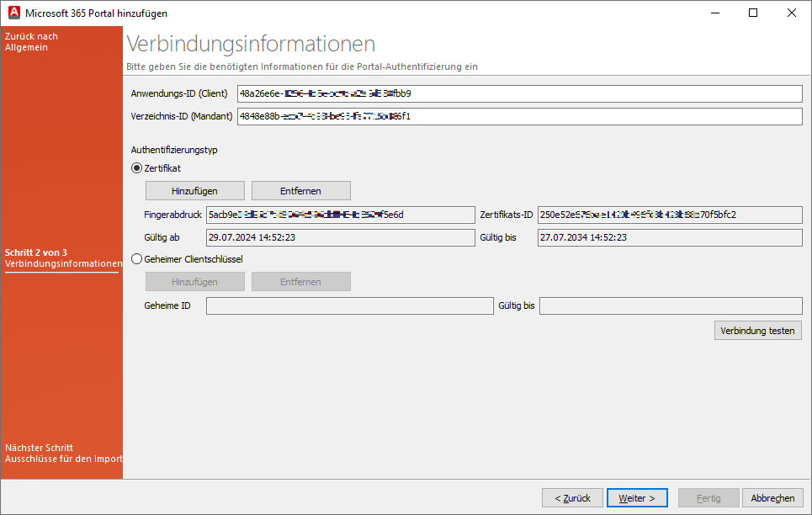Viewport: 812px width, 515px height.
Task: Click the Gültig ab date field
Action: pyautogui.click(x=340, y=237)
